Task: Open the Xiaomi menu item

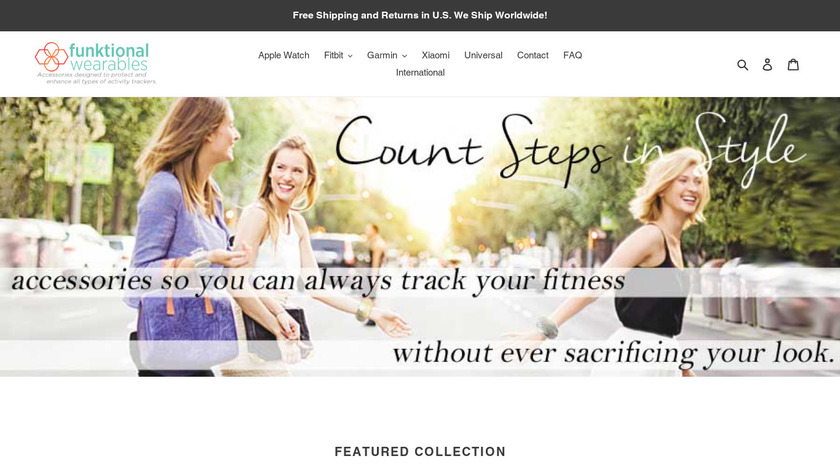Action: [436, 55]
